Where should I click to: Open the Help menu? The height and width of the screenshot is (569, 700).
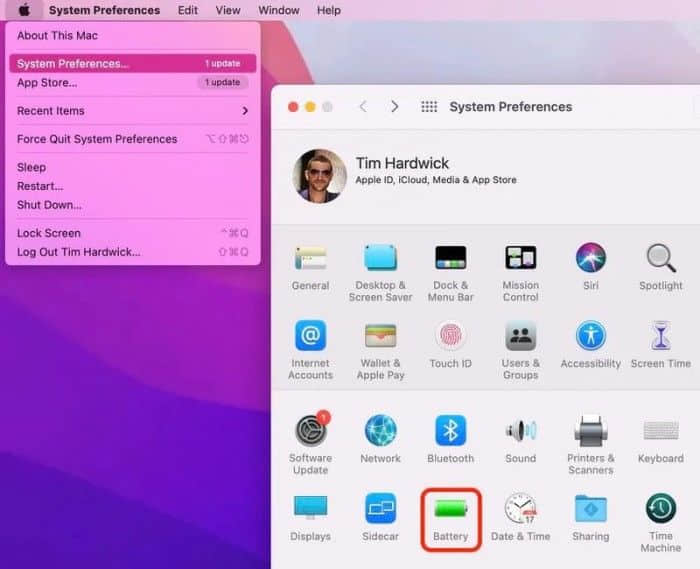pyautogui.click(x=329, y=10)
